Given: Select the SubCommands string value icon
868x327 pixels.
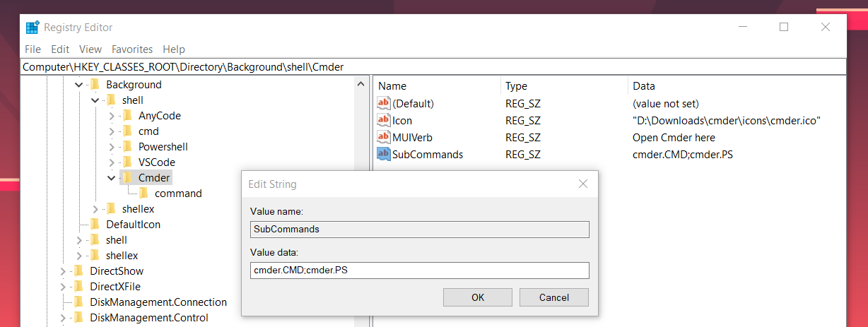Looking at the screenshot, I should tap(384, 154).
